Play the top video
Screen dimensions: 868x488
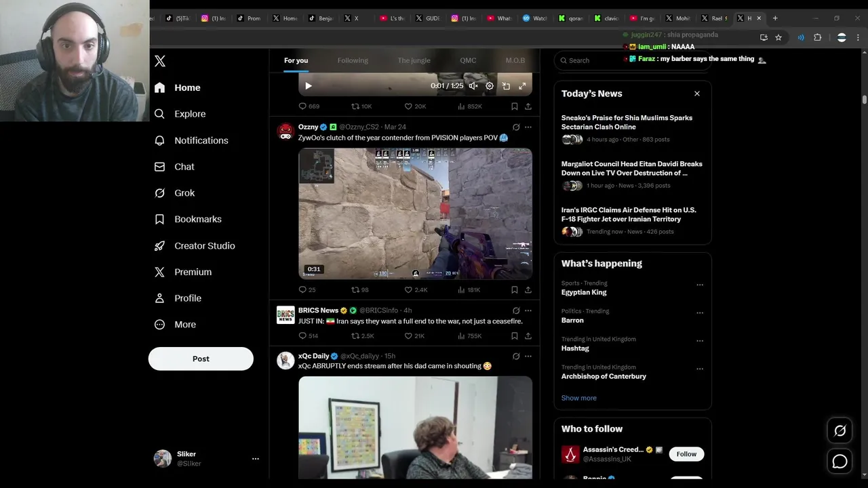309,86
